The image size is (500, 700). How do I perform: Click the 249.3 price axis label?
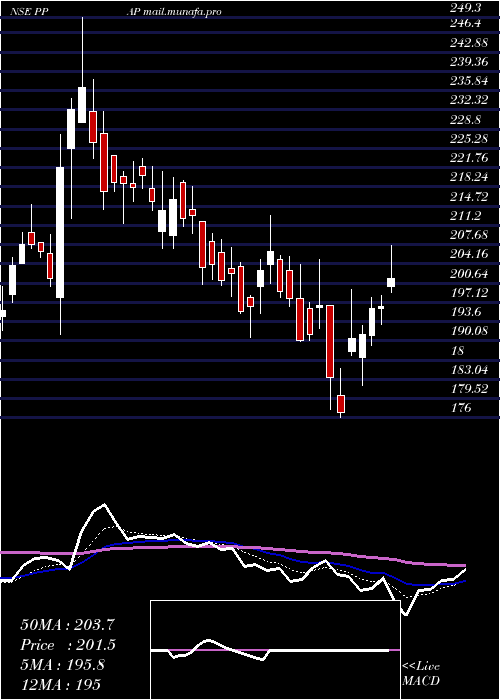click(466, 8)
